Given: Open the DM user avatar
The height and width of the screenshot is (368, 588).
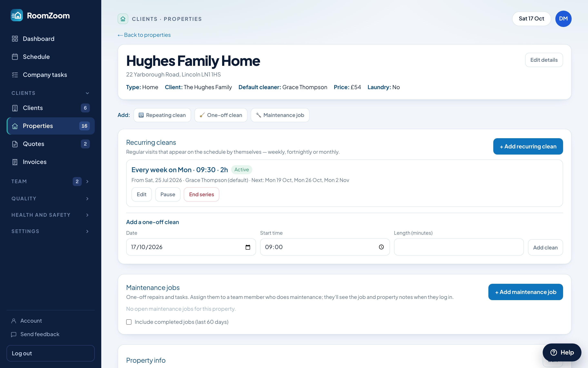Looking at the screenshot, I should click(x=563, y=18).
